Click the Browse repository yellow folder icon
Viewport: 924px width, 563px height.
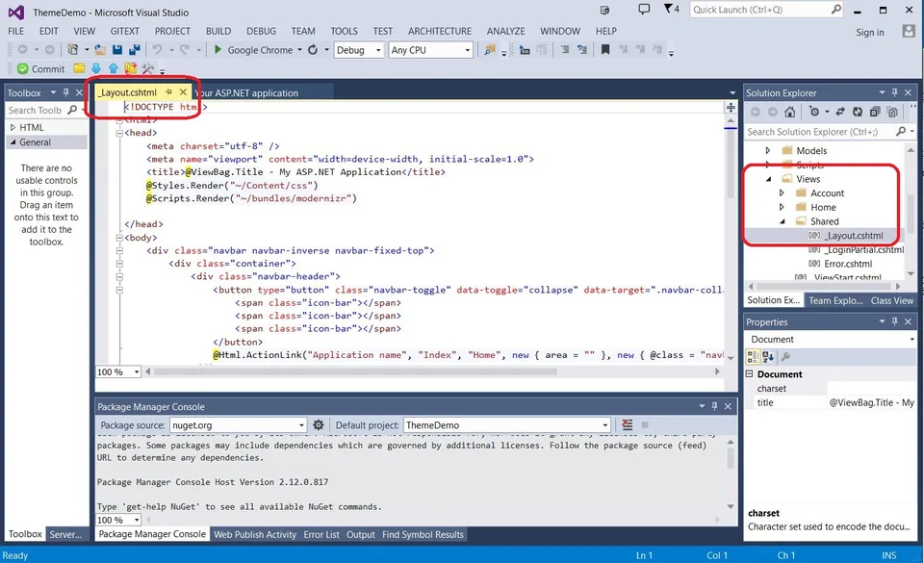(79, 69)
